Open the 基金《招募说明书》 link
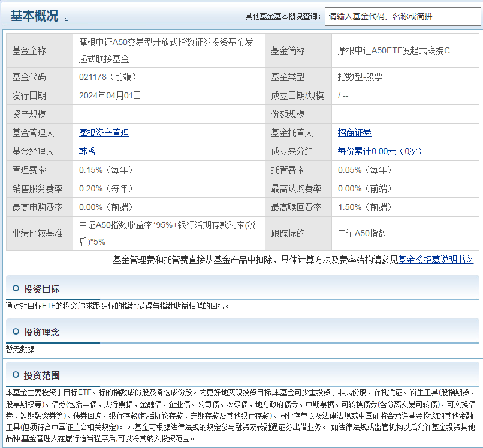Viewport: 483px width, 448px height. tap(436, 260)
